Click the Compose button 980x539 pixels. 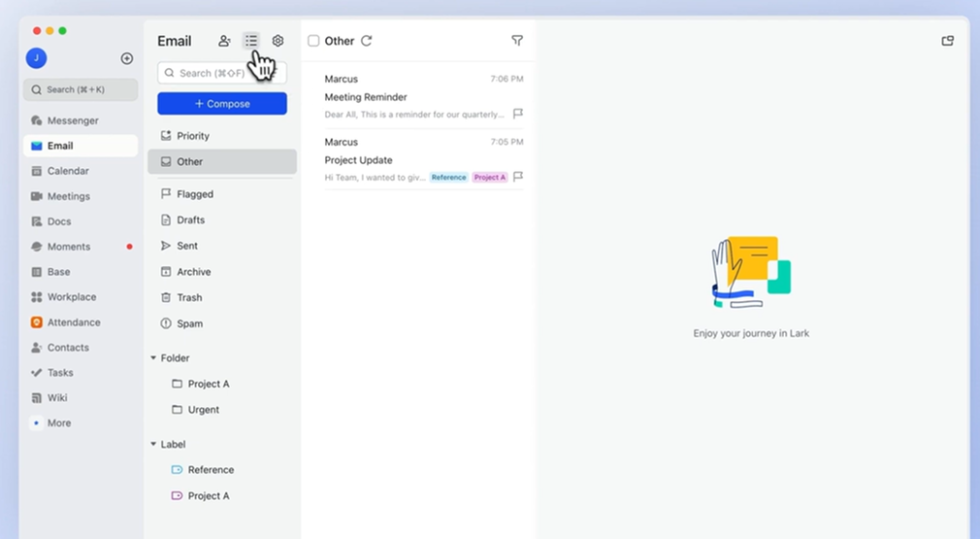222,104
